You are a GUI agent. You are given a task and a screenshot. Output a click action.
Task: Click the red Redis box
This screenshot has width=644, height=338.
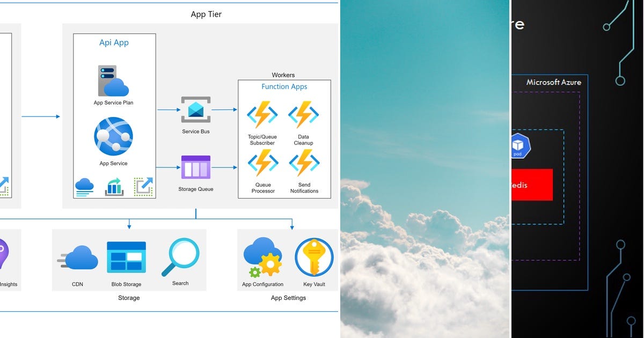coord(532,185)
